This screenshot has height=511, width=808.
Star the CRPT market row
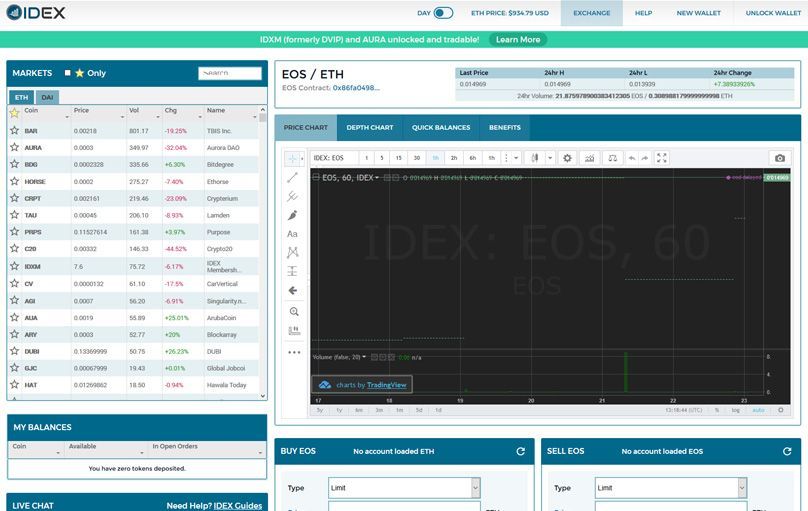click(14, 198)
